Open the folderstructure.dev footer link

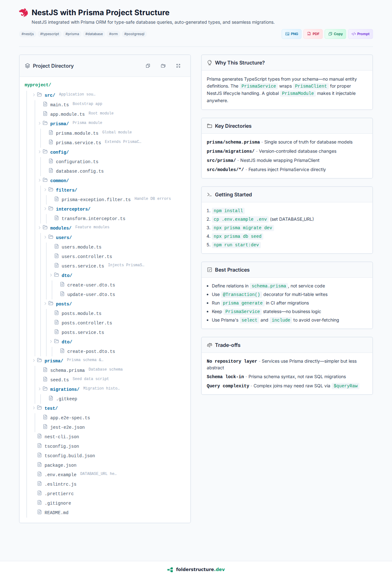[x=200, y=569]
